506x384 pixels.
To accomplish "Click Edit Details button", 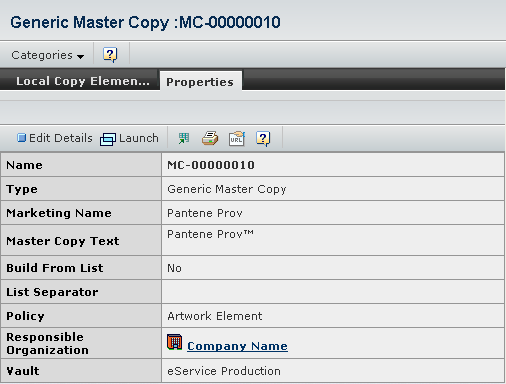I will click(55, 138).
